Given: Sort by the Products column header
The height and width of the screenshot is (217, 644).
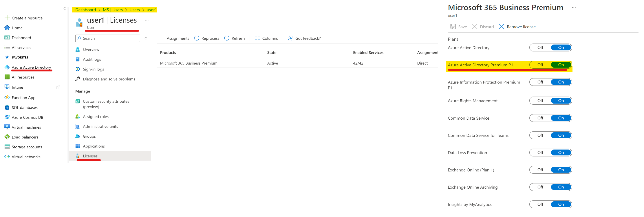Looking at the screenshot, I should 168,53.
